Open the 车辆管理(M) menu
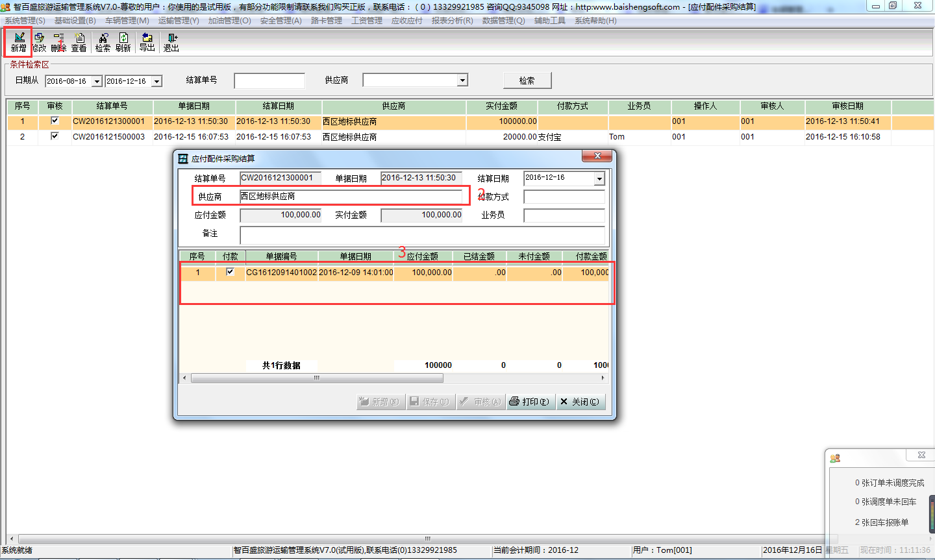935x560 pixels. click(127, 21)
